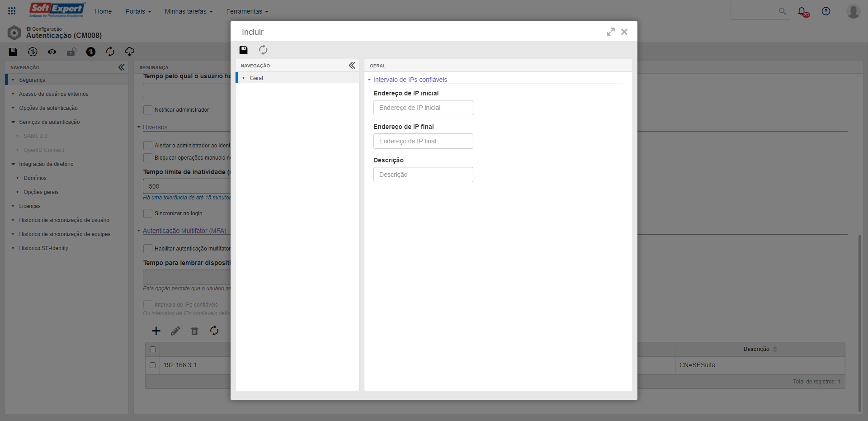Viewport: 868px width, 421px height.
Task: Click the cloud sync toolbar icon
Action: click(130, 52)
